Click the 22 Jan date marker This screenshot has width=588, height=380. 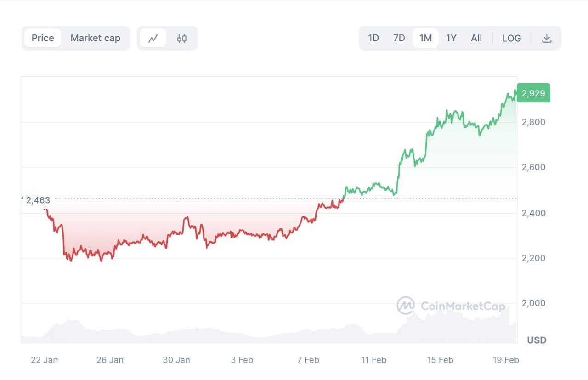44,360
